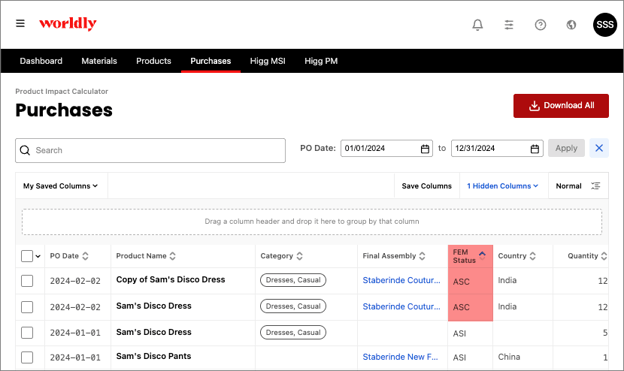The width and height of the screenshot is (624, 371).
Task: Click the Copy of Sam's Disco Dress name
Action: tap(170, 279)
